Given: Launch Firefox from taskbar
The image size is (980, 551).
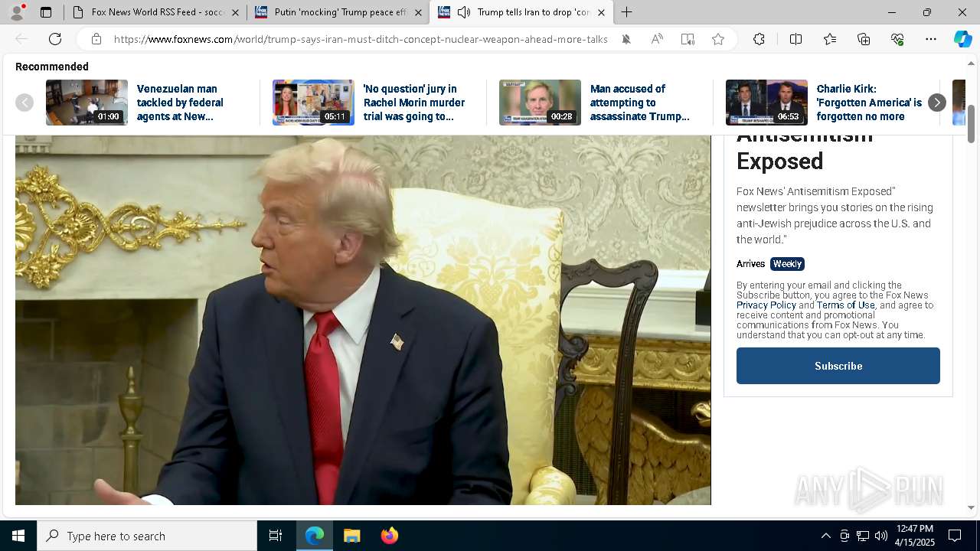Looking at the screenshot, I should coord(389,536).
